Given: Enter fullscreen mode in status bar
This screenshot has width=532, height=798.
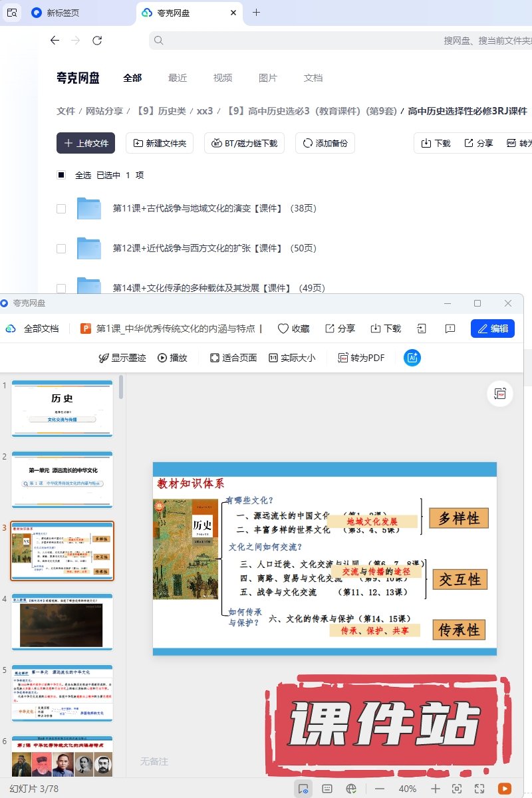Looking at the screenshot, I should pyautogui.click(x=479, y=789).
